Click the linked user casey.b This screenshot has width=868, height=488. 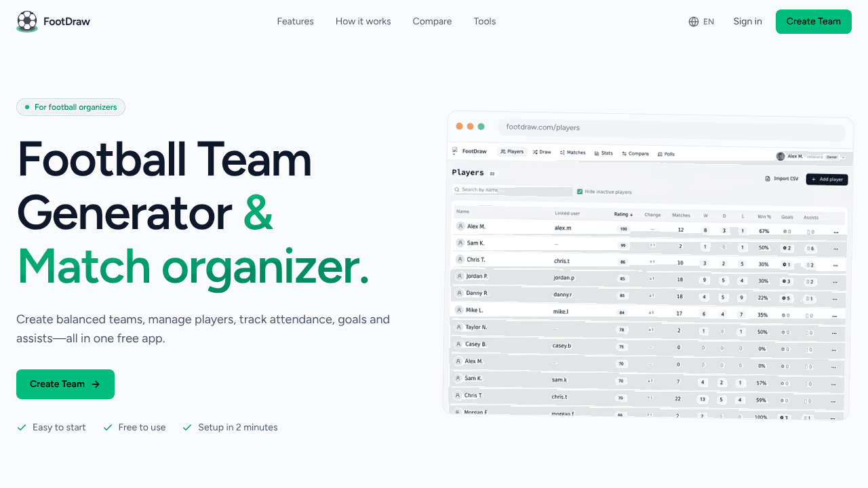[x=562, y=346]
